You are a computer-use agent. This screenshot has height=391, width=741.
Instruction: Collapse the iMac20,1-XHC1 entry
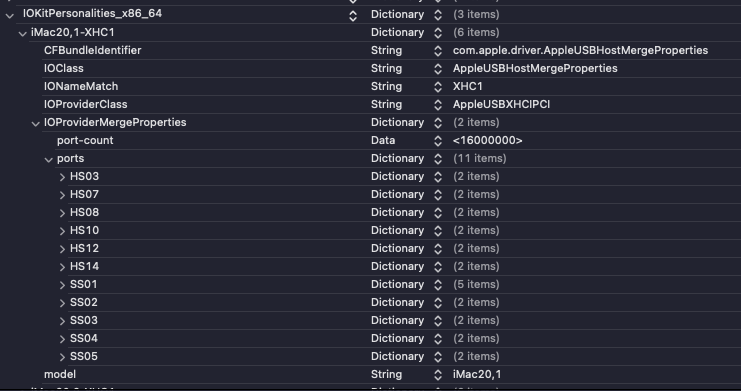click(x=22, y=34)
